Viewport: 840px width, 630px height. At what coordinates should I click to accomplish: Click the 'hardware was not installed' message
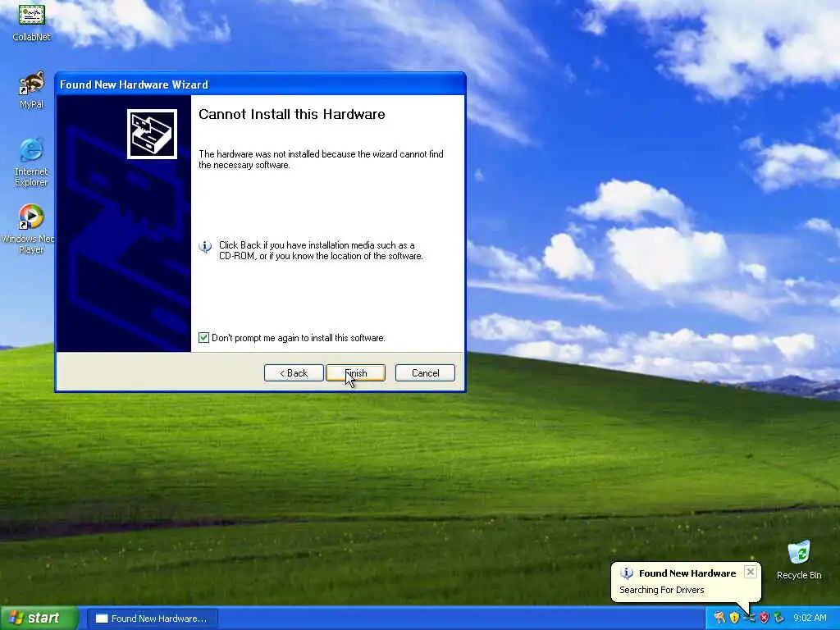click(x=321, y=160)
